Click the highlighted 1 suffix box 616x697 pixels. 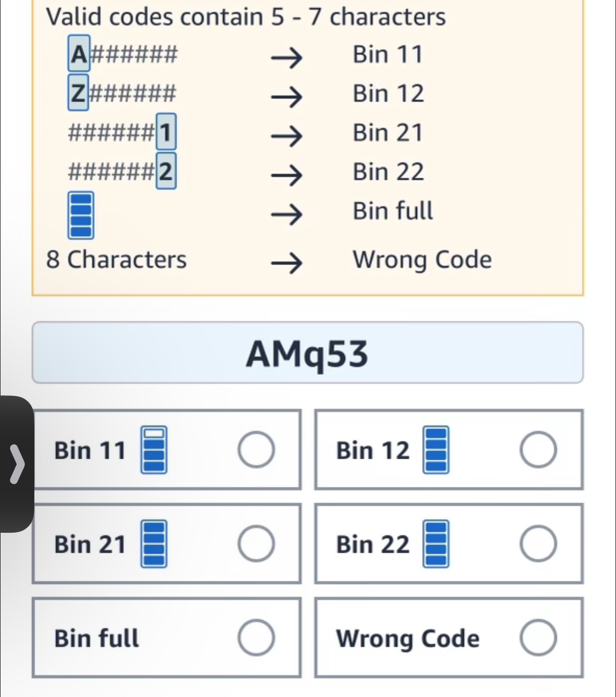[x=166, y=132]
